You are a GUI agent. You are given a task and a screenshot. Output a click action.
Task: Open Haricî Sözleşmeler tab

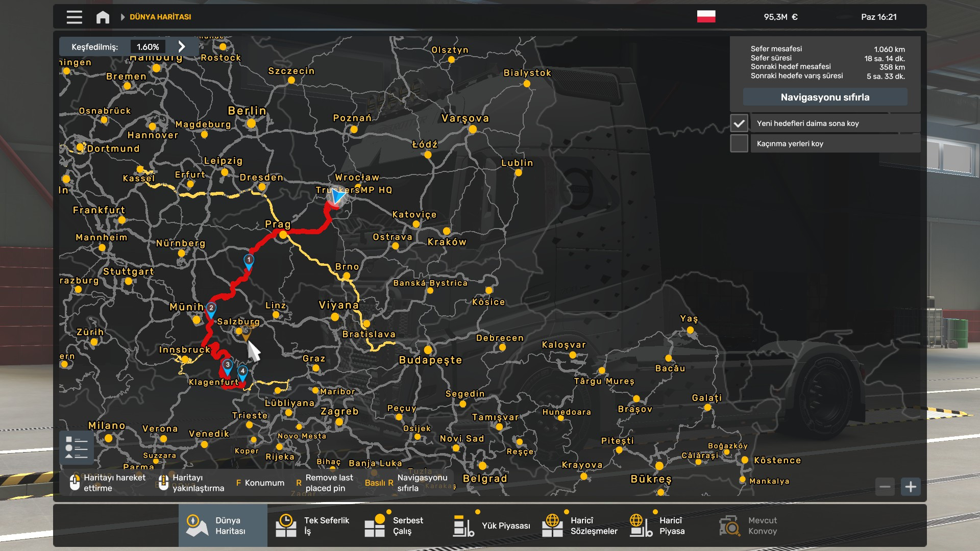(580, 525)
